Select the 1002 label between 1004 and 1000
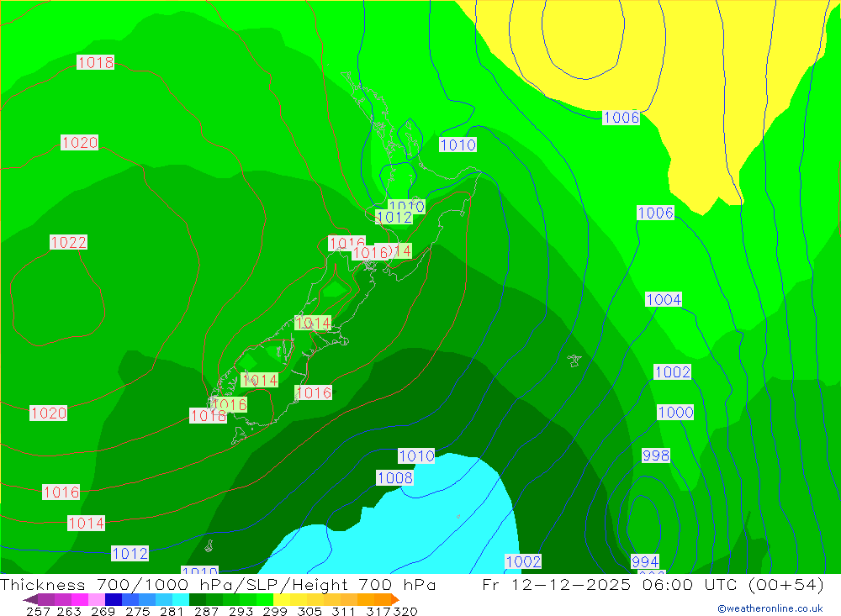Screen dimensions: 841x616 [x=672, y=371]
